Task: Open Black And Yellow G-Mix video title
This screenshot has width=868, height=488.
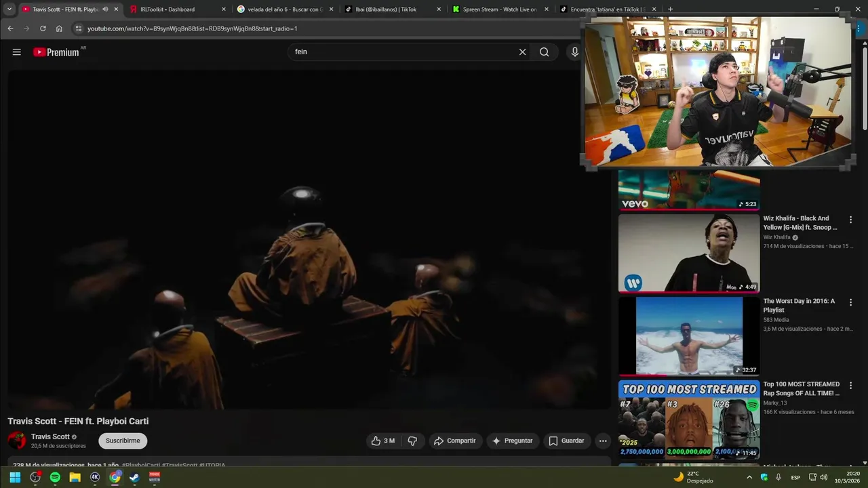Action: click(800, 223)
